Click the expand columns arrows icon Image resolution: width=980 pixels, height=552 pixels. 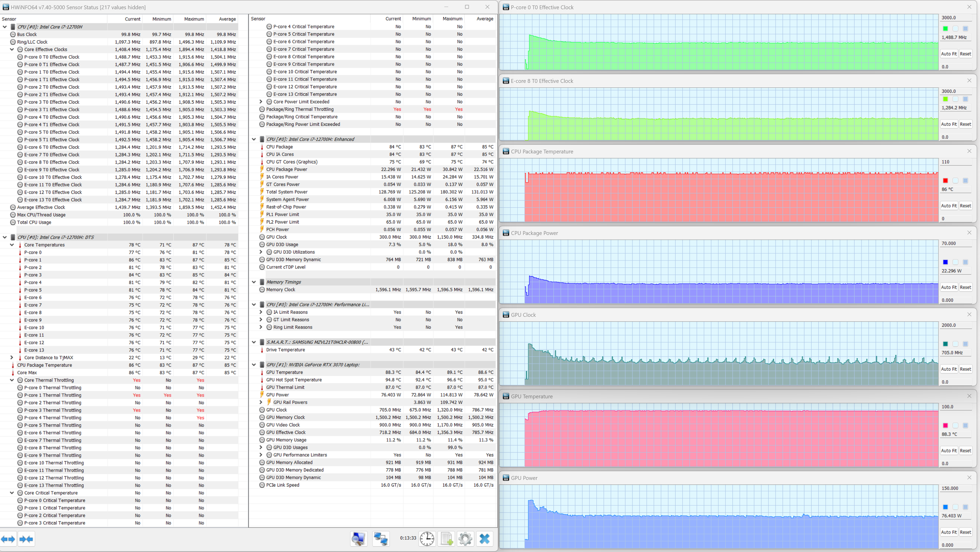(x=8, y=539)
